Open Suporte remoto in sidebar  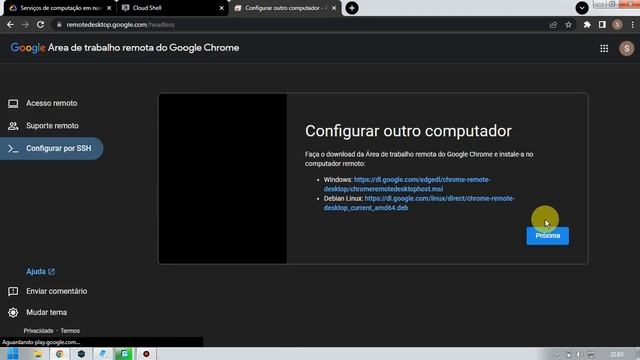click(51, 126)
